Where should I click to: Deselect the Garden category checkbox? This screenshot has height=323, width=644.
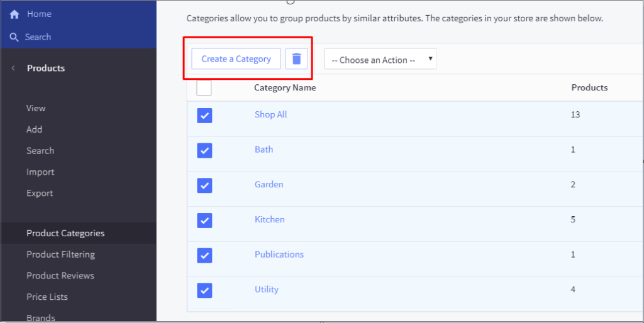pos(204,185)
